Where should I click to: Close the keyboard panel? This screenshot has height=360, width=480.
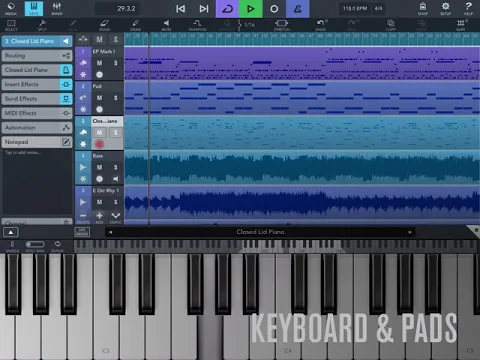click(x=476, y=230)
